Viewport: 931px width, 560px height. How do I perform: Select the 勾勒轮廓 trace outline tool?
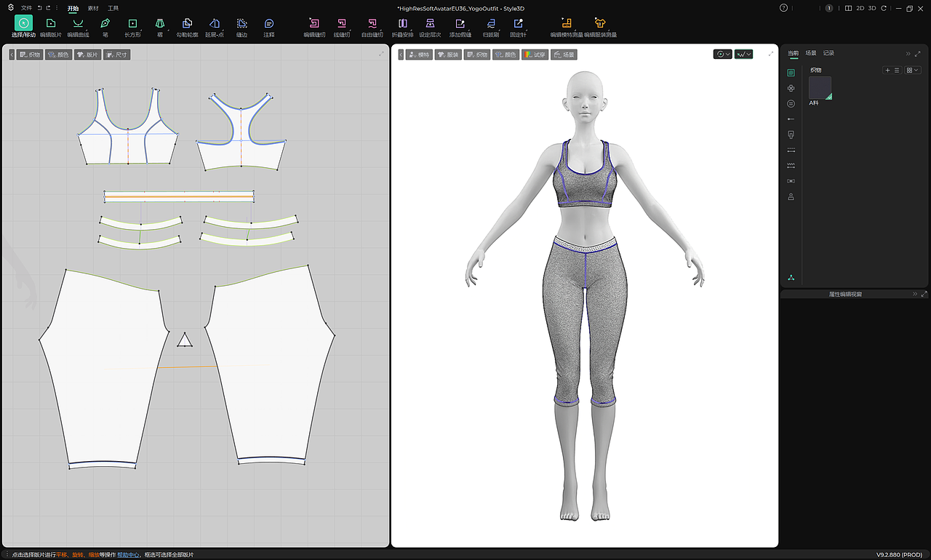click(x=187, y=27)
